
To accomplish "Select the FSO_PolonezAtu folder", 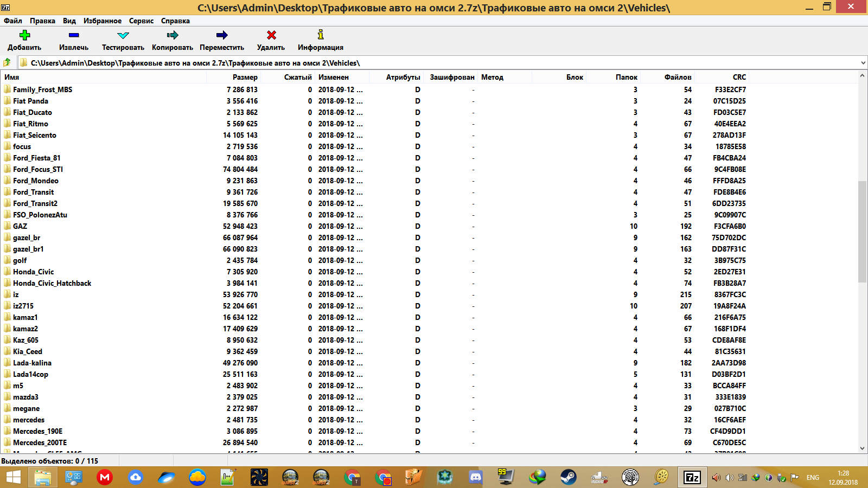I will pyautogui.click(x=40, y=215).
